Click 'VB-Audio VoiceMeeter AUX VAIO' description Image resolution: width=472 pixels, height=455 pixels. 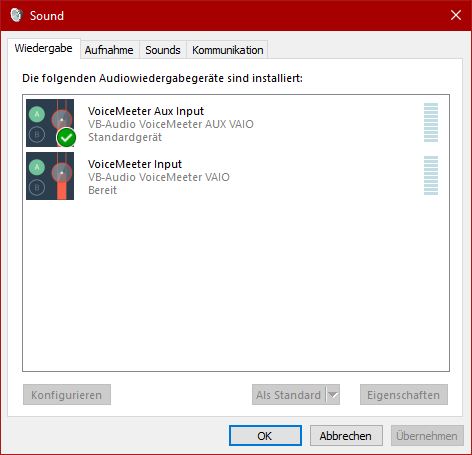tap(171, 124)
